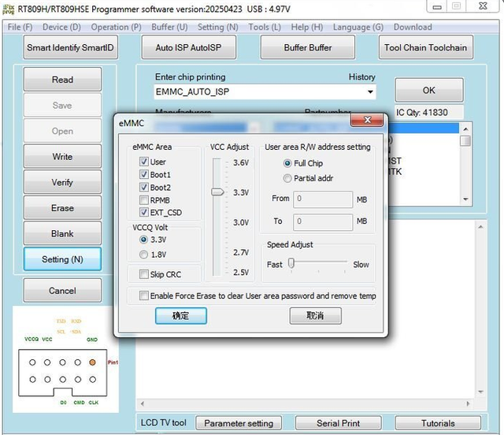This screenshot has width=504, height=435.
Task: Uncheck the User eMMC area checkbox
Action: pos(143,162)
